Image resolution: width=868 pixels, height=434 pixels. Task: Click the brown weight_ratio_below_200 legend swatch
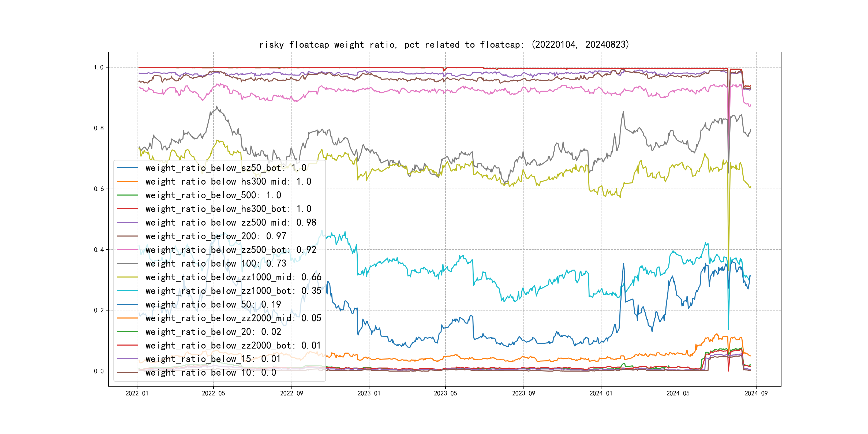pyautogui.click(x=127, y=236)
